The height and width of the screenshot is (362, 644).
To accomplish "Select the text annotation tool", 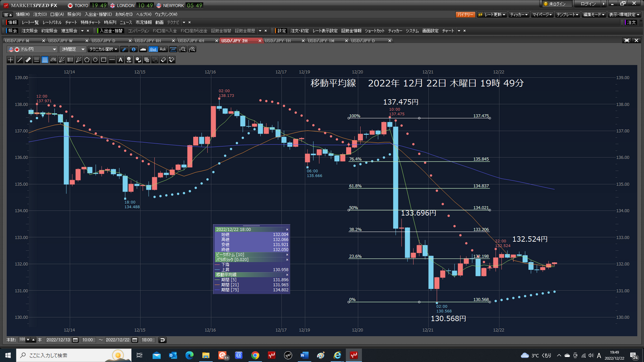I will tap(120, 60).
